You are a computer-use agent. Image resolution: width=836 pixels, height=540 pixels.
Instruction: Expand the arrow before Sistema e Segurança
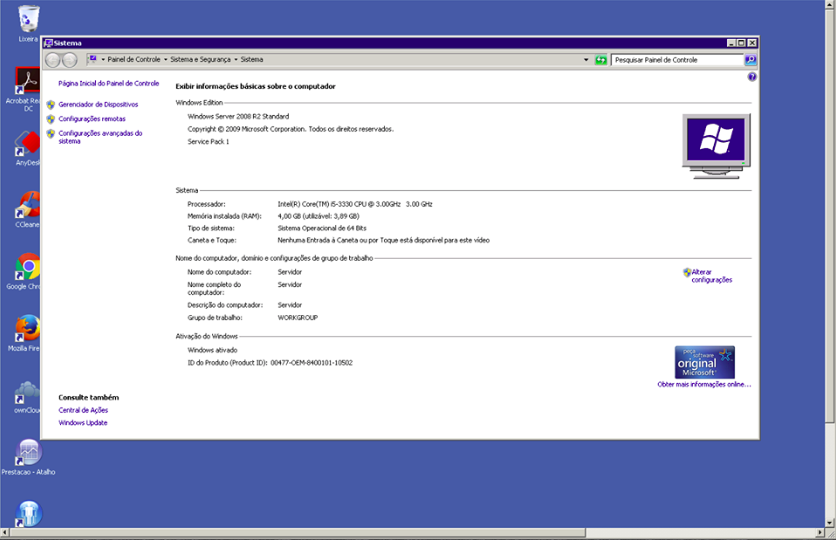165,60
